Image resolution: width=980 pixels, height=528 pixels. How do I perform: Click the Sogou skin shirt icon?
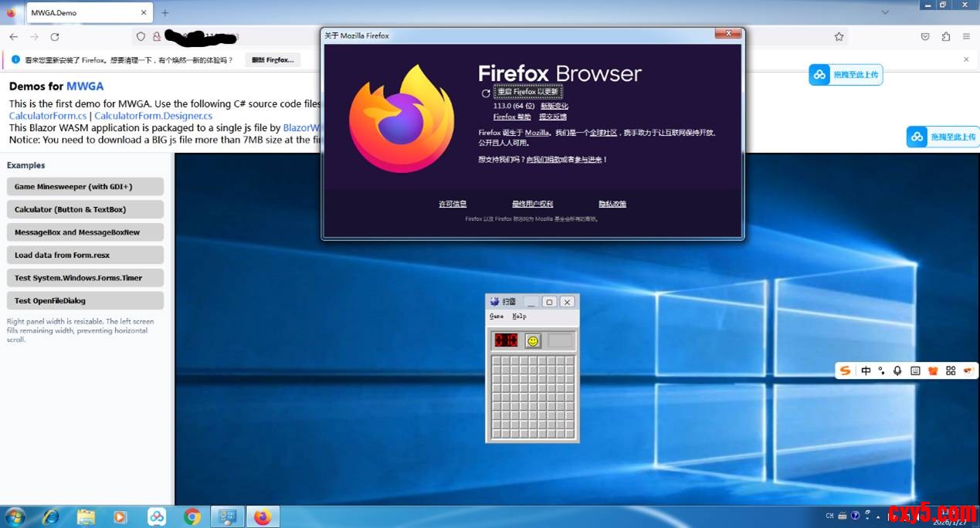[x=933, y=371]
